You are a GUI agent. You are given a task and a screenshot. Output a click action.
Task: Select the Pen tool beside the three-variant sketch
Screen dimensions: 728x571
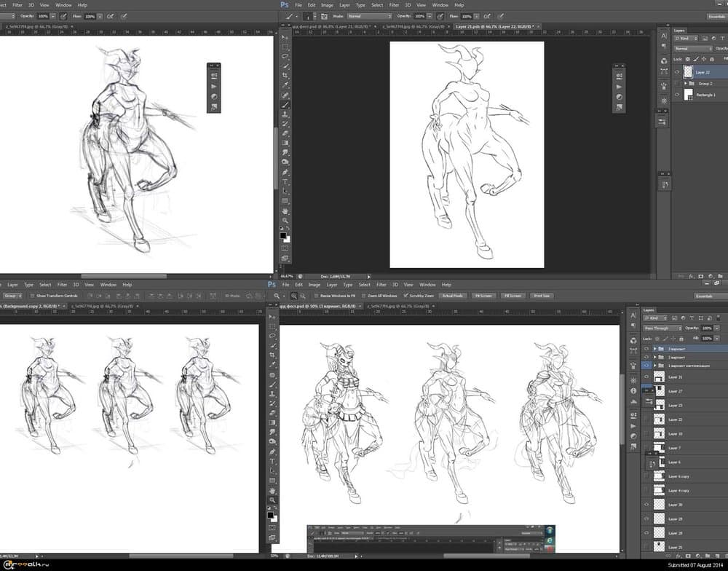pos(272,452)
